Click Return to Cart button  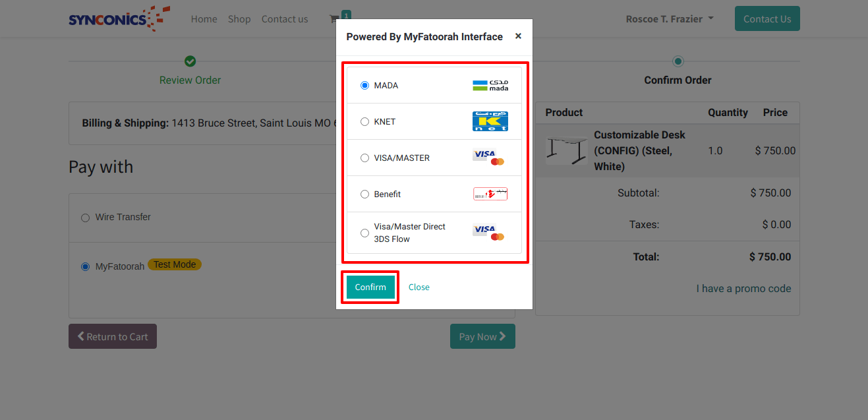tap(113, 336)
